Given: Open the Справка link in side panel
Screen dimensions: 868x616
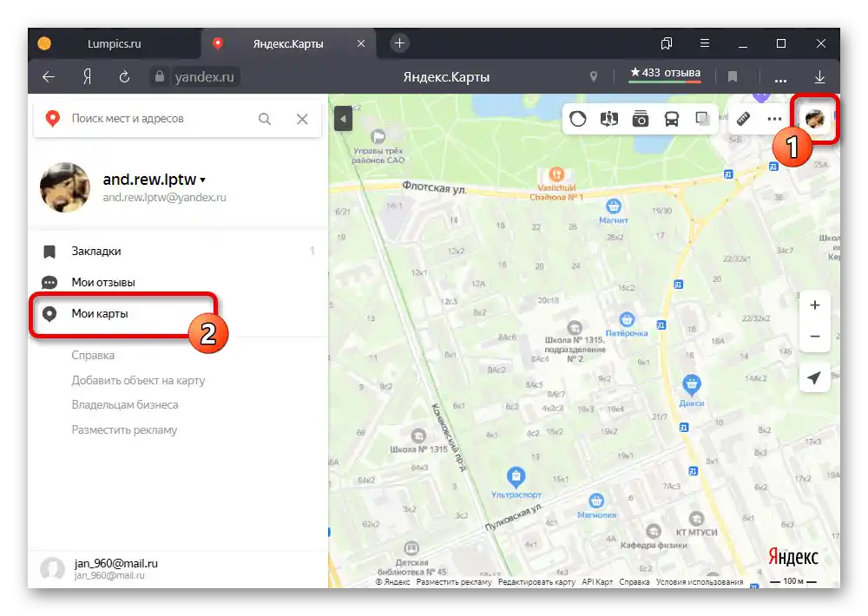Looking at the screenshot, I should (x=93, y=356).
